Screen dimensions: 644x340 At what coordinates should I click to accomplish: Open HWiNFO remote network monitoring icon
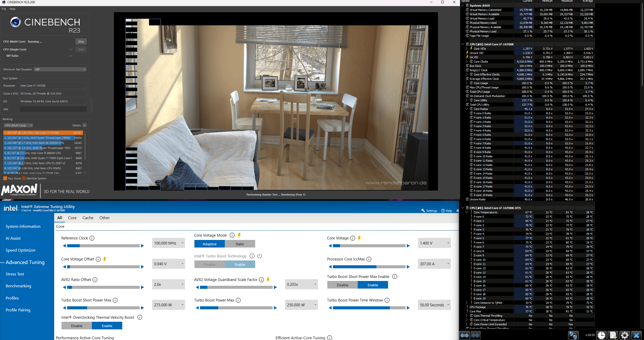[x=573, y=335]
